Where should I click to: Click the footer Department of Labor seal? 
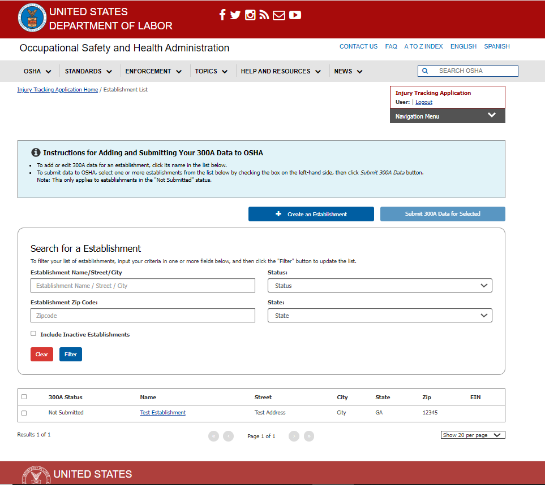pos(36,475)
